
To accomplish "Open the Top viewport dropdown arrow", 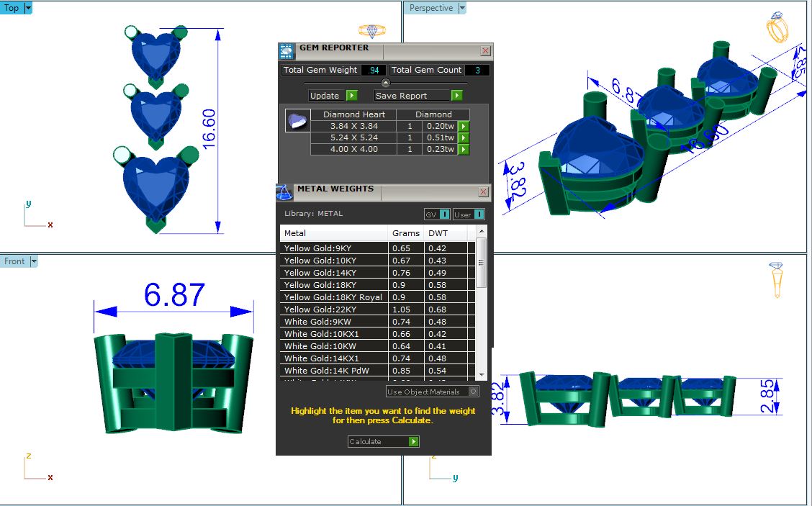I will click(28, 8).
